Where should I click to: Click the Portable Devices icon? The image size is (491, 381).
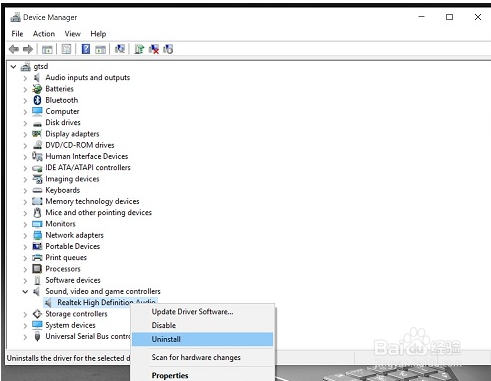tap(37, 246)
